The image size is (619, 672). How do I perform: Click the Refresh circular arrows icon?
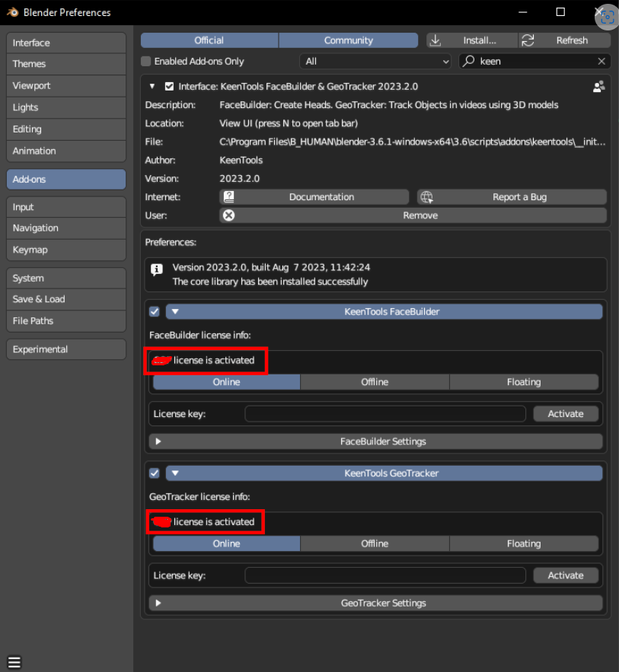528,40
